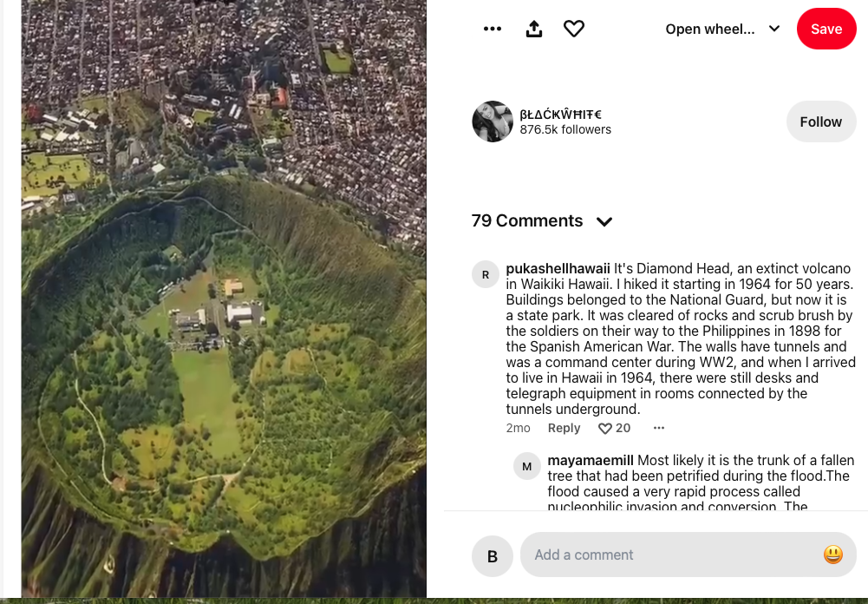Click the board picker chevron arrow
Screen dimensions: 868x604
tap(773, 29)
